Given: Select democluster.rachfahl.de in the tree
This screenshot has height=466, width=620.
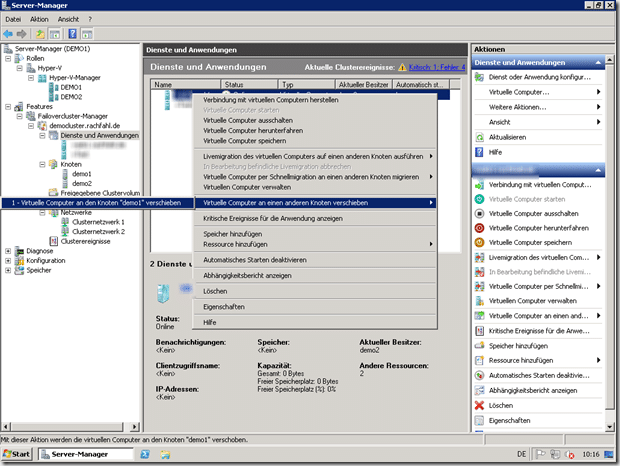Looking at the screenshot, I should pos(85,126).
